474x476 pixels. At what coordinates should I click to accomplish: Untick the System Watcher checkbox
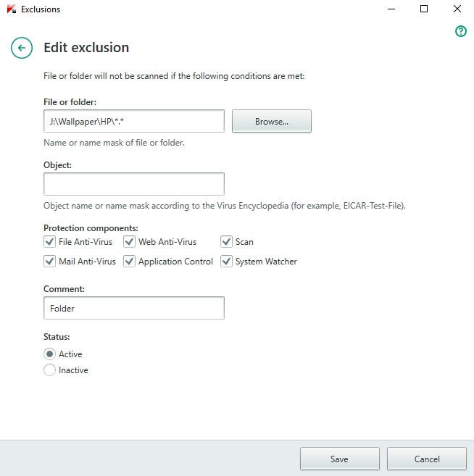click(x=227, y=262)
